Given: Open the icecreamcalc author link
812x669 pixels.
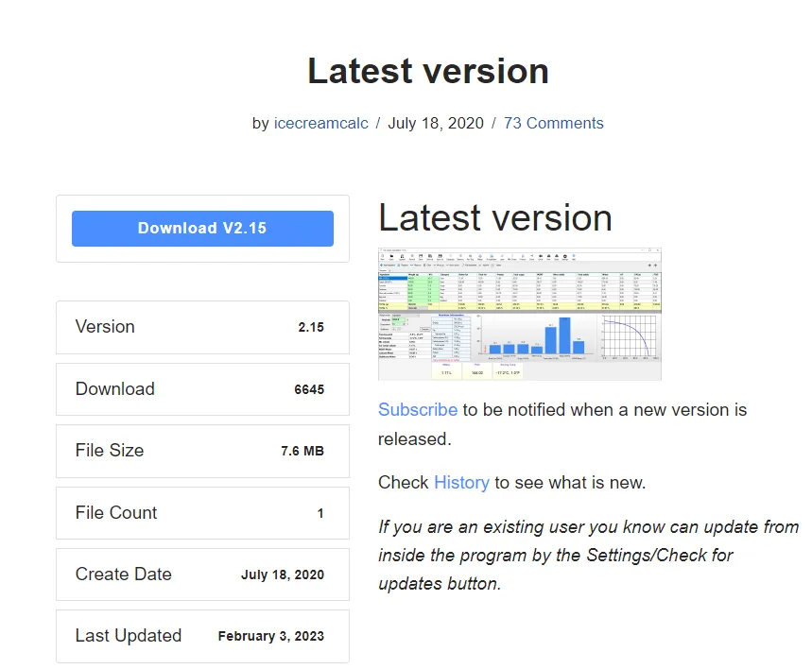Looking at the screenshot, I should pyautogui.click(x=321, y=123).
